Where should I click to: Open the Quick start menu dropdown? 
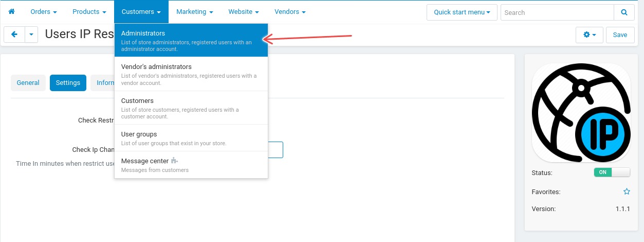click(462, 12)
